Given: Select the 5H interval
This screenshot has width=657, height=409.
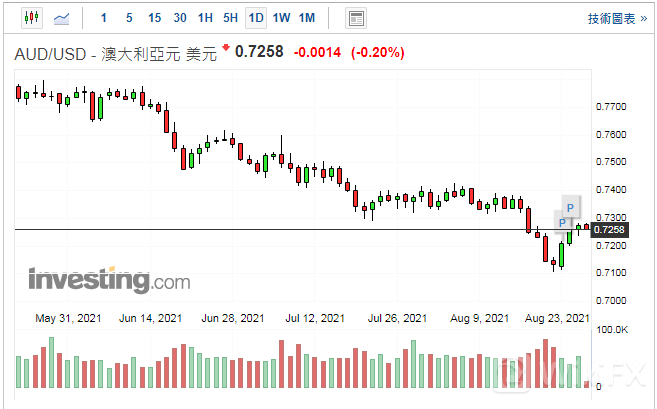Looking at the screenshot, I should (x=230, y=18).
